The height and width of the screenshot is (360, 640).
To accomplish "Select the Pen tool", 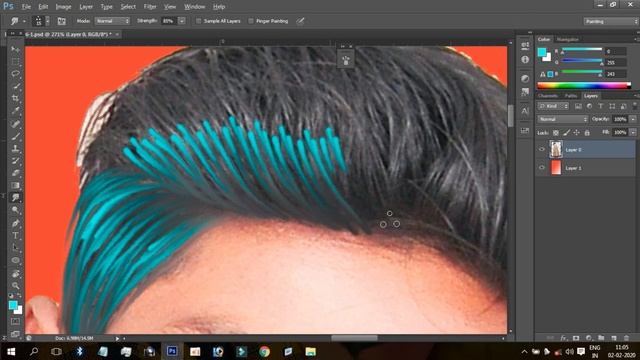I will click(16, 223).
